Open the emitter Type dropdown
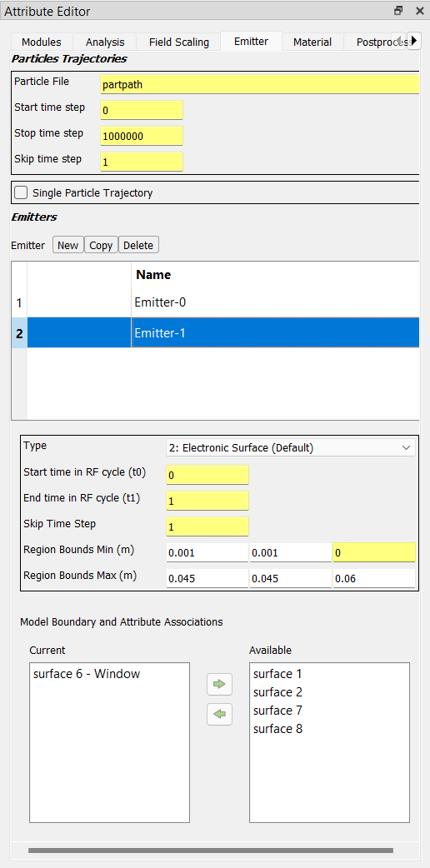 point(290,448)
